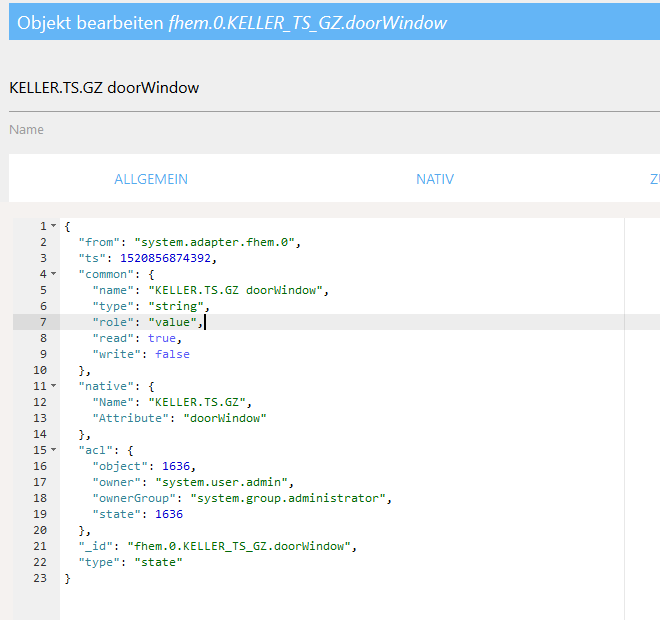Select line number 23 in the gutter

coord(40,578)
